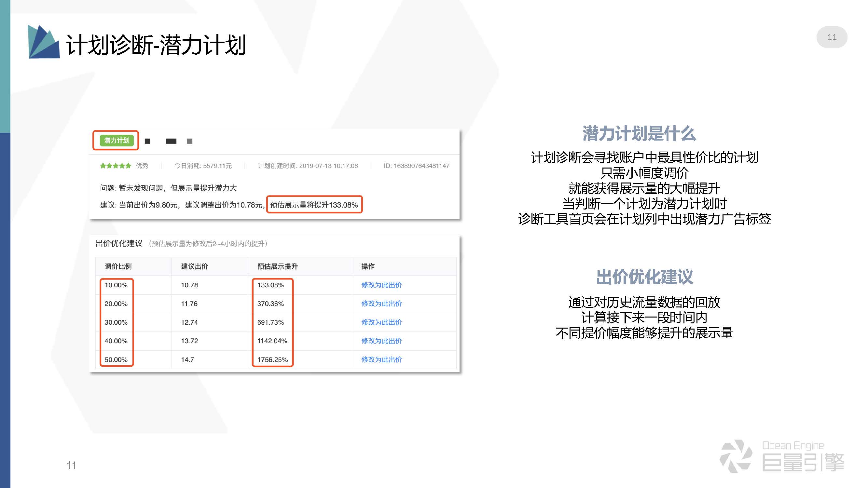Click 修改为此出价 for the 30.00% row

(x=381, y=322)
